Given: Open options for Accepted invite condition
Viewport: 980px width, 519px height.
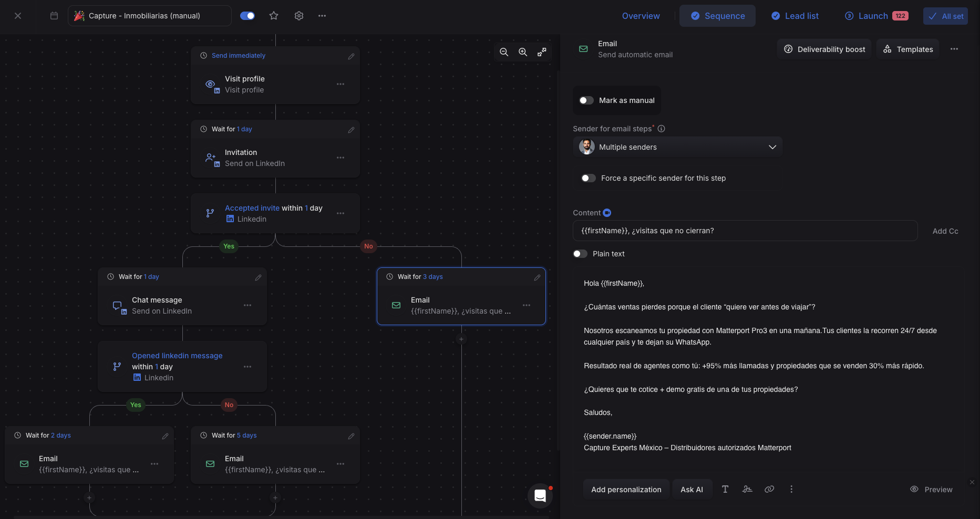Looking at the screenshot, I should click(341, 213).
